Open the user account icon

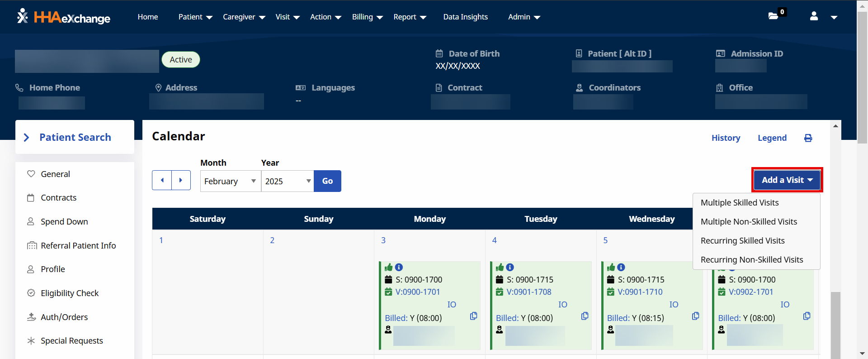coord(814,16)
